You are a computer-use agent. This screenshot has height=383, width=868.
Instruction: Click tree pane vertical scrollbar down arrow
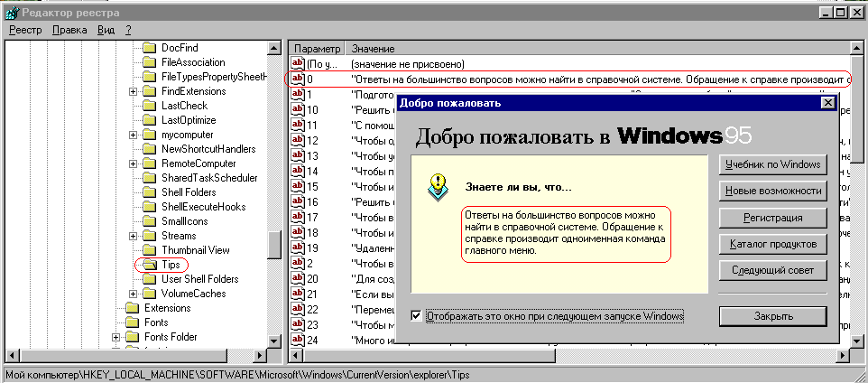click(x=275, y=341)
